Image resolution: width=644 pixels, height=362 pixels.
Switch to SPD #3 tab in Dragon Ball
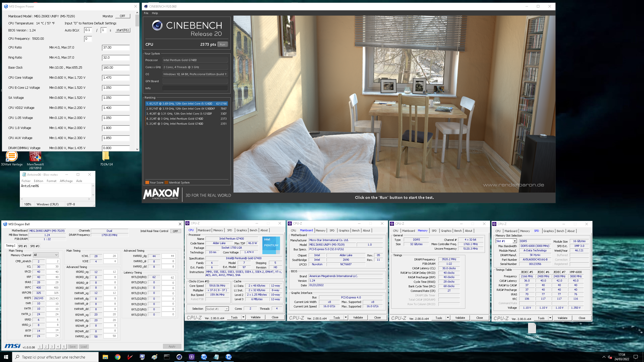35,246
